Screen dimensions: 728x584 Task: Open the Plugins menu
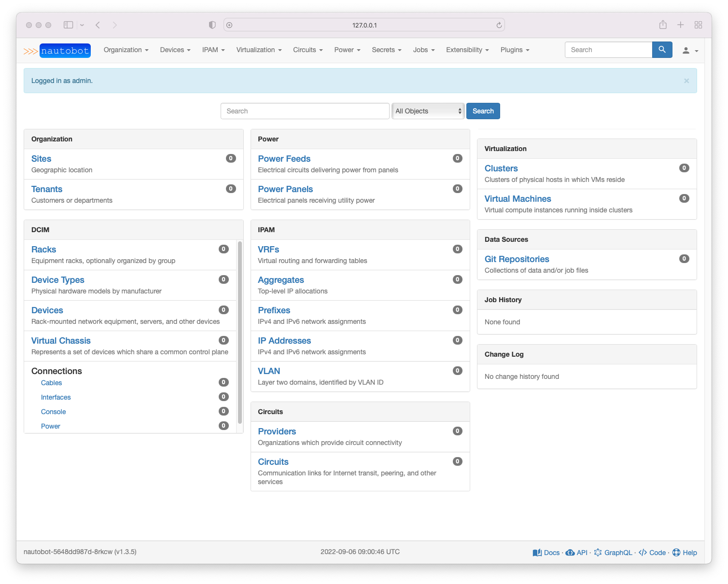[x=514, y=50]
